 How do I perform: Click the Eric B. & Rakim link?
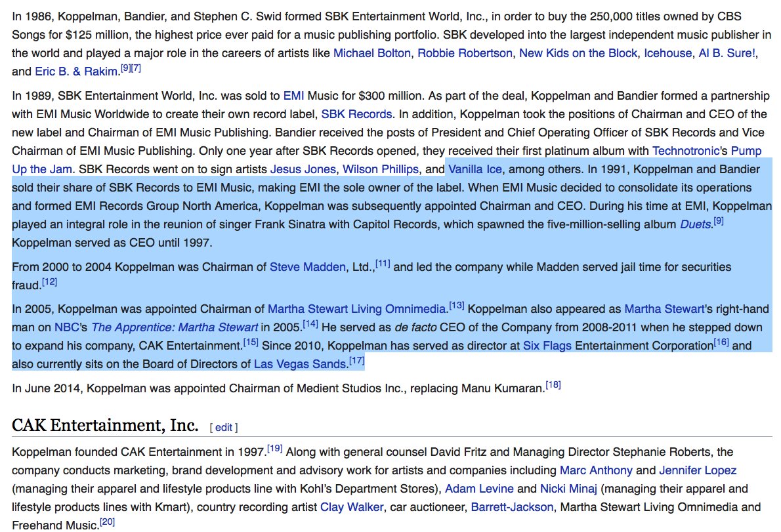[x=77, y=71]
